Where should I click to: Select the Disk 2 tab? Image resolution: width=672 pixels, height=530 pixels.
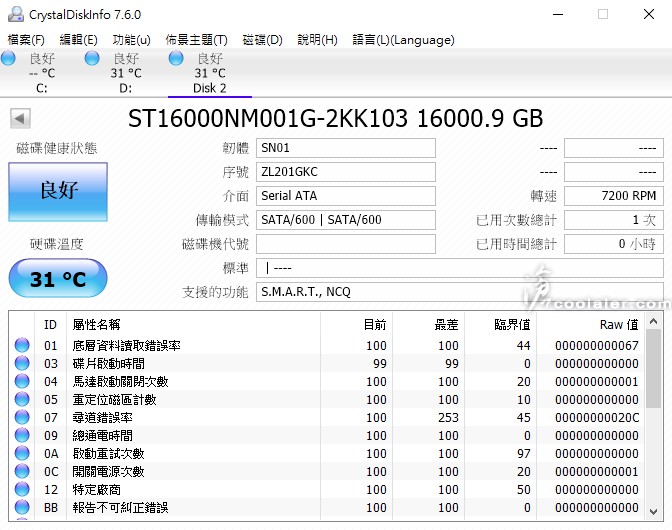tap(210, 73)
